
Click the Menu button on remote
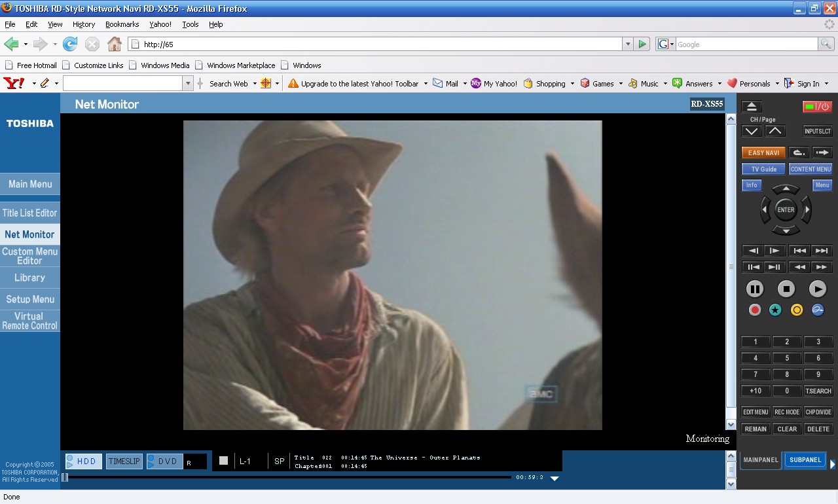tap(822, 185)
